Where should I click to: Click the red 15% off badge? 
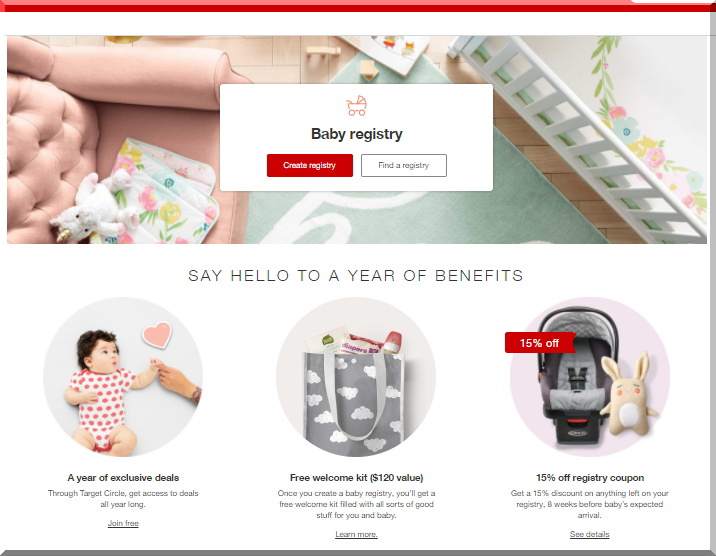[x=539, y=343]
